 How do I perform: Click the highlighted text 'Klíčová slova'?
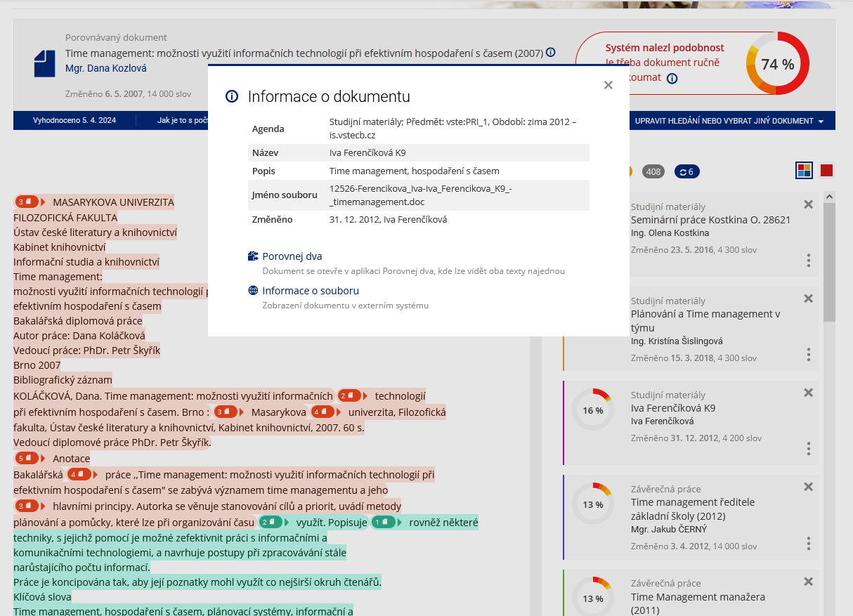[x=42, y=597]
